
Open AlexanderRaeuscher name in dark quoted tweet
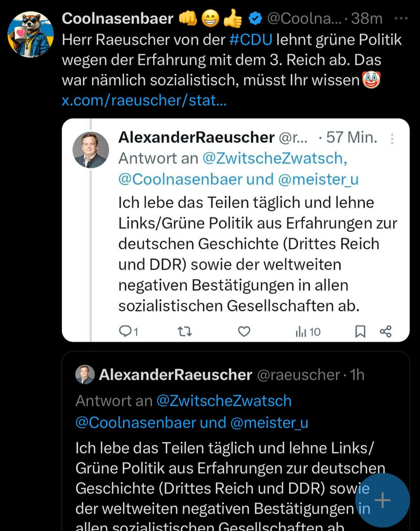(x=176, y=375)
